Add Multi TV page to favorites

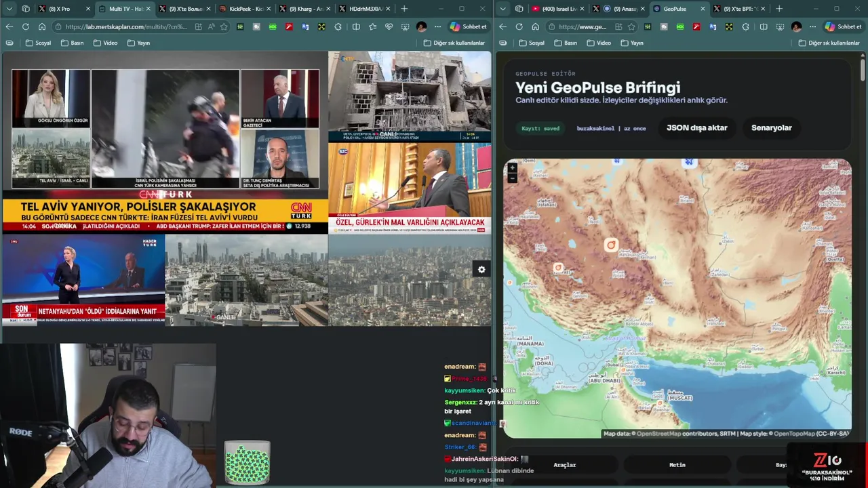pyautogui.click(x=224, y=26)
